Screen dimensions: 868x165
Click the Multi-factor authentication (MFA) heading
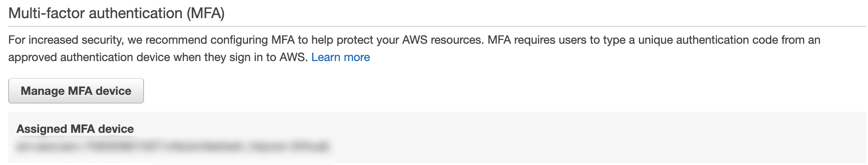116,14
